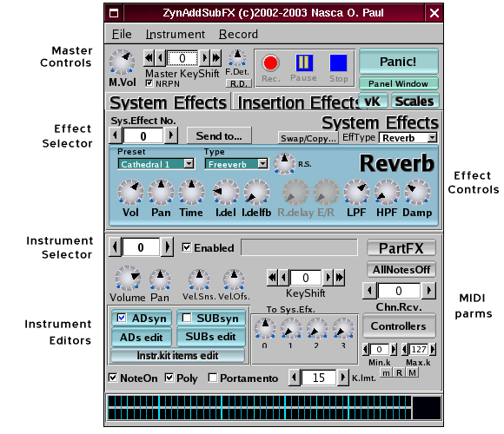Open the Panel Window
Viewport: 504px width, 434px height.
pyautogui.click(x=398, y=84)
